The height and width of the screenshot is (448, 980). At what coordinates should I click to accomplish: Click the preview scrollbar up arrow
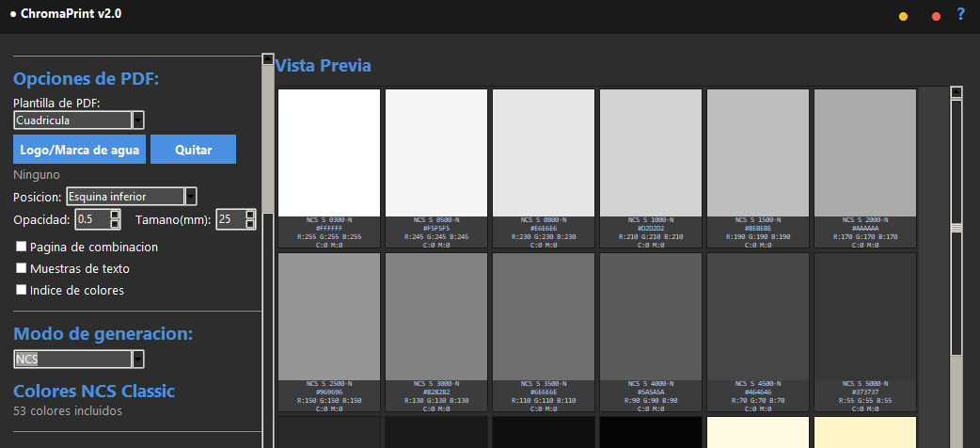[x=956, y=92]
